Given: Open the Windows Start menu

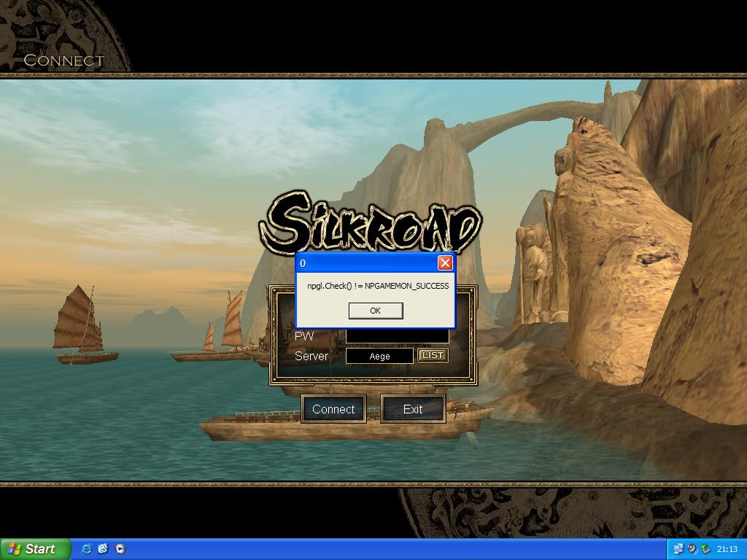Looking at the screenshot, I should click(35, 549).
